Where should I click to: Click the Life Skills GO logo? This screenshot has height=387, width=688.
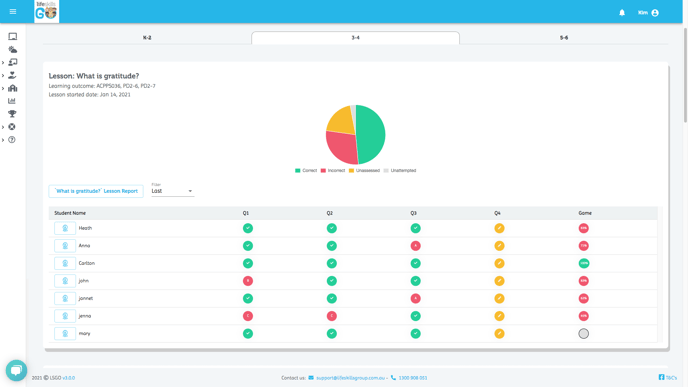pos(47,11)
